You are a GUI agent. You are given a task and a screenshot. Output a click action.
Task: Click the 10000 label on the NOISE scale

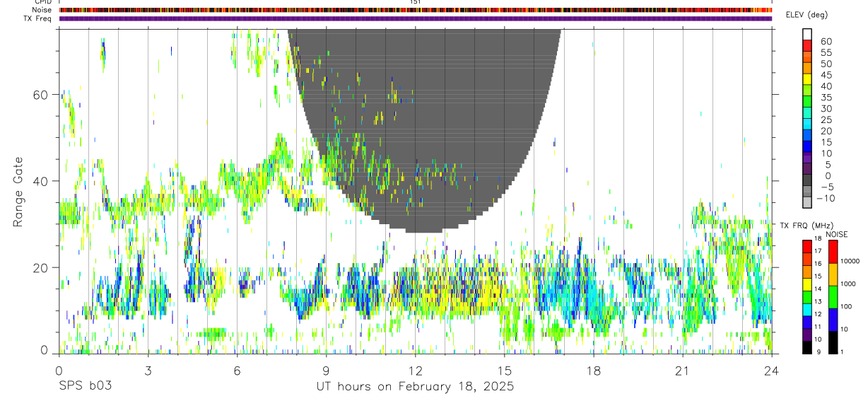point(850,261)
